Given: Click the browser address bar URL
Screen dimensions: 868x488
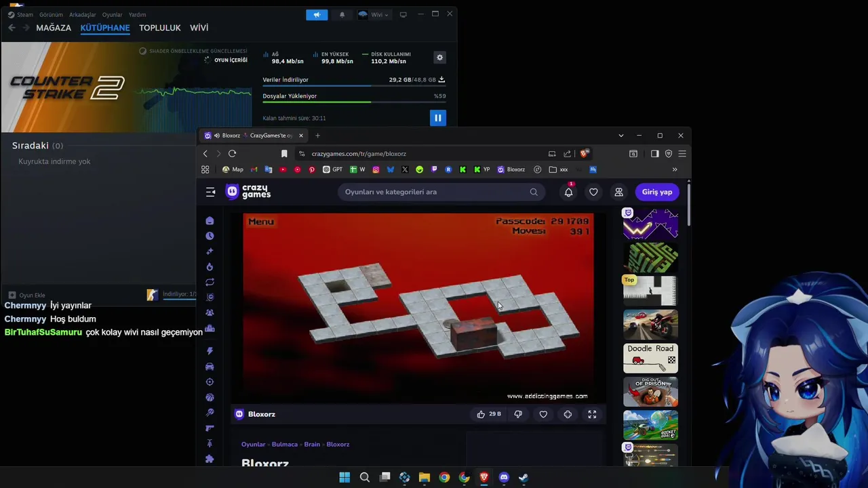Looking at the screenshot, I should point(359,154).
